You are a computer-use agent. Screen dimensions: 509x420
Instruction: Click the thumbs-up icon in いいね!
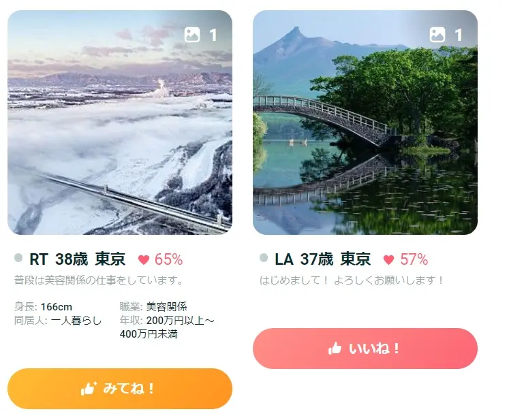[x=335, y=349]
